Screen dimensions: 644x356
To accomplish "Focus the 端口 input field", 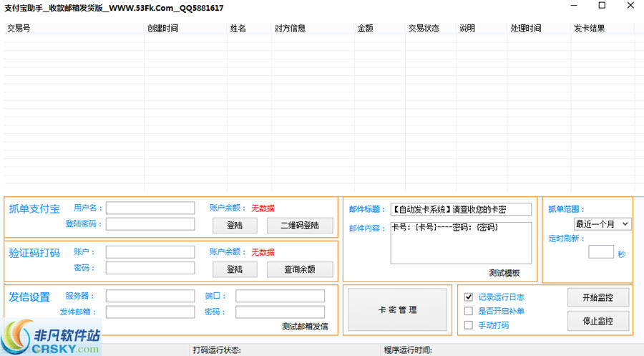I will pyautogui.click(x=280, y=296).
